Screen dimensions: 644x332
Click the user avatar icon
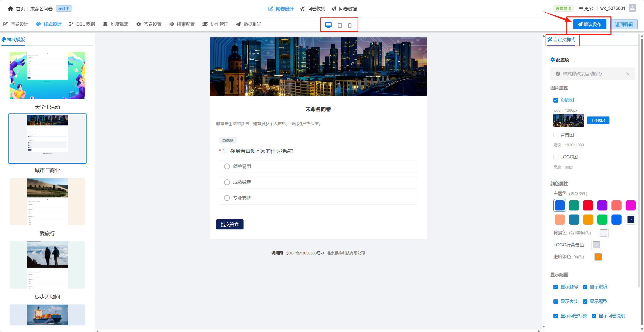632,8
